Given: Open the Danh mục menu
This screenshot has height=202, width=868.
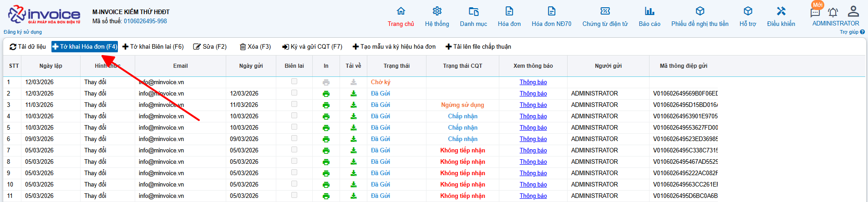Looking at the screenshot, I should (x=473, y=17).
